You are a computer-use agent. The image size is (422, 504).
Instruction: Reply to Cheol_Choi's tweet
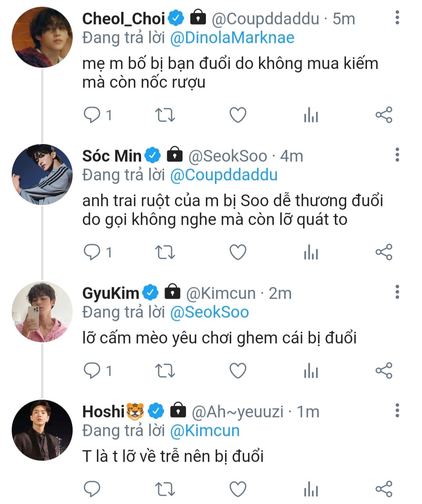click(93, 115)
